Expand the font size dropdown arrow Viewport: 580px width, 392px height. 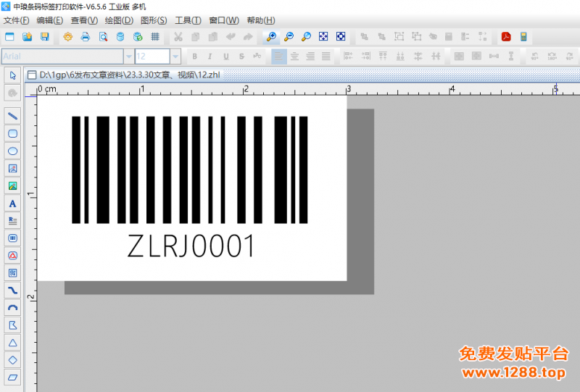pos(175,57)
